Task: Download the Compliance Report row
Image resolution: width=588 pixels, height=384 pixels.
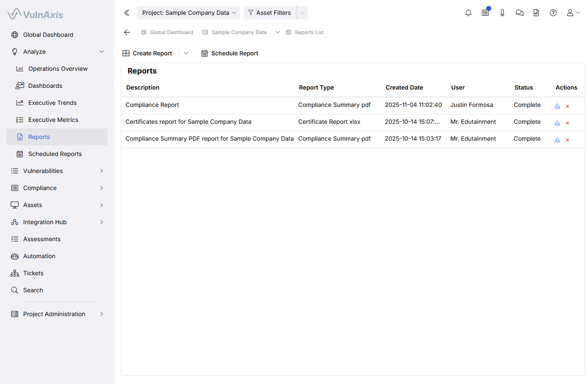Action: 557,106
